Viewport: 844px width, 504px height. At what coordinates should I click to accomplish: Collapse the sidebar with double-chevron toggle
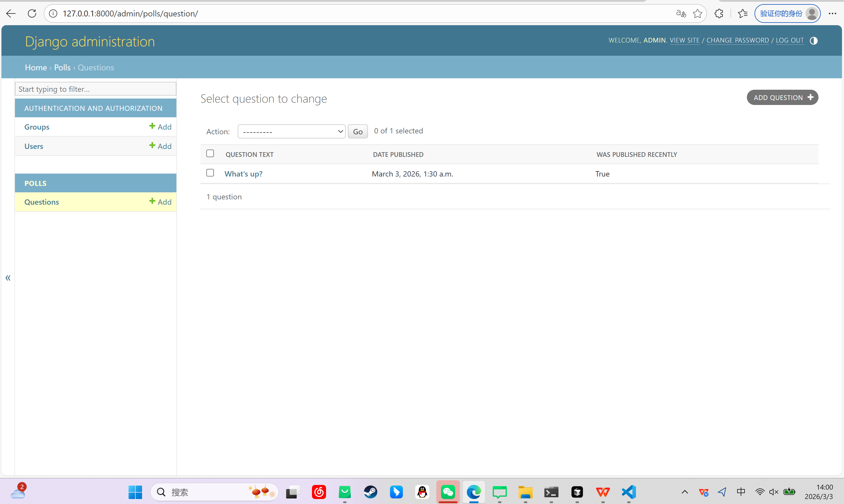click(x=8, y=278)
